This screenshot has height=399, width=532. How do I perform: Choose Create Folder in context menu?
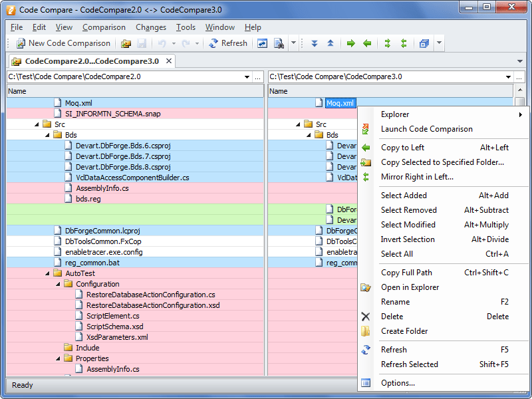(444, 331)
